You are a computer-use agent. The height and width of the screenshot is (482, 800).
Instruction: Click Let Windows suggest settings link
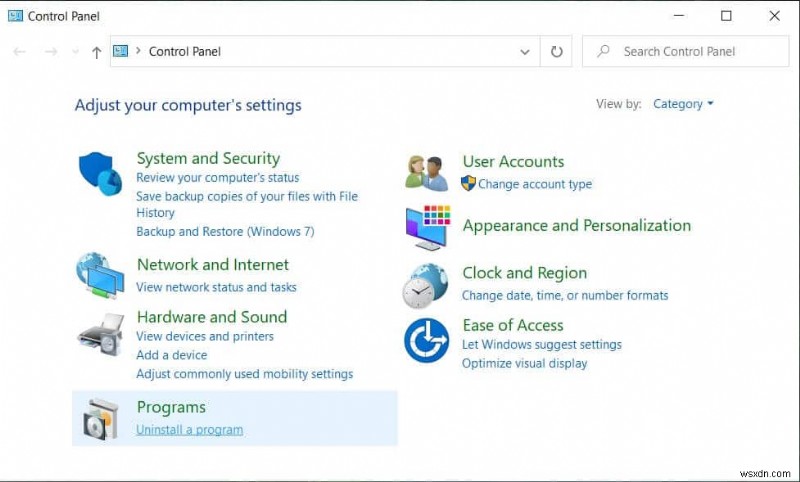[541, 345]
